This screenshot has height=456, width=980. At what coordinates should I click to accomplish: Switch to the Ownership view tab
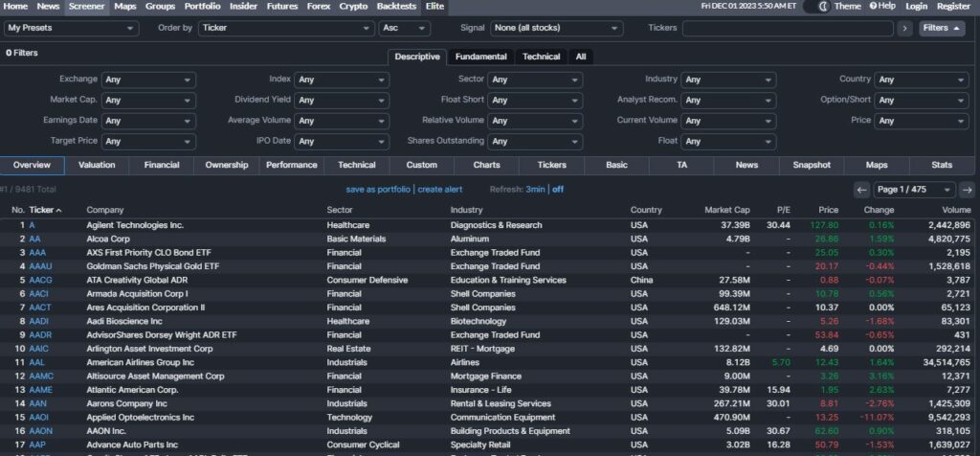pos(227,165)
